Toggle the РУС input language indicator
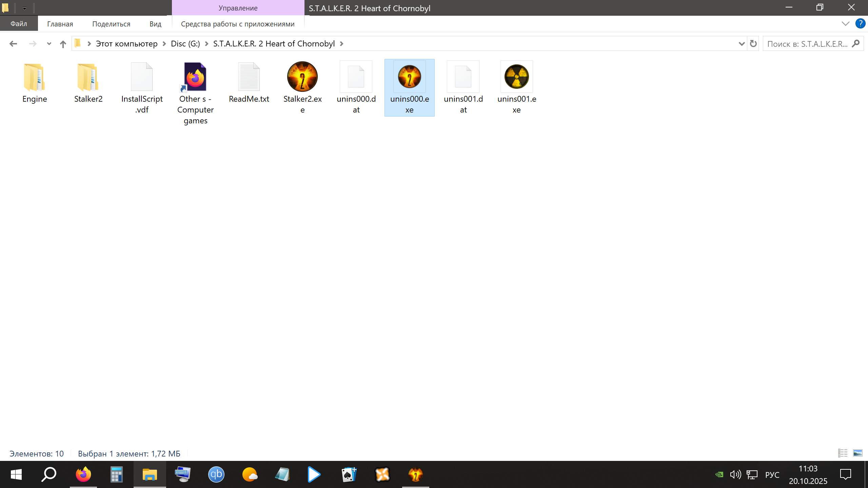This screenshot has width=868, height=488. coord(772,475)
